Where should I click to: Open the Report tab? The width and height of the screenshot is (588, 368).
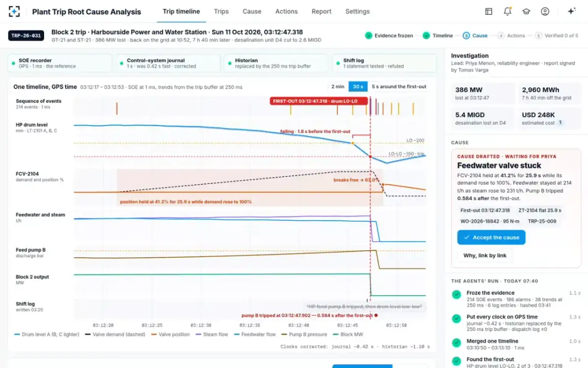pyautogui.click(x=321, y=11)
